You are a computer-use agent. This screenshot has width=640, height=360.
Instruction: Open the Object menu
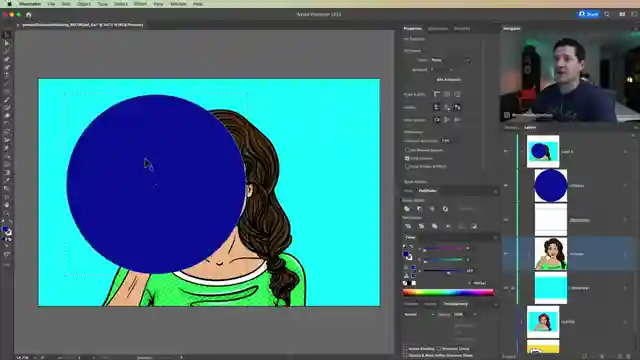coord(84,4)
